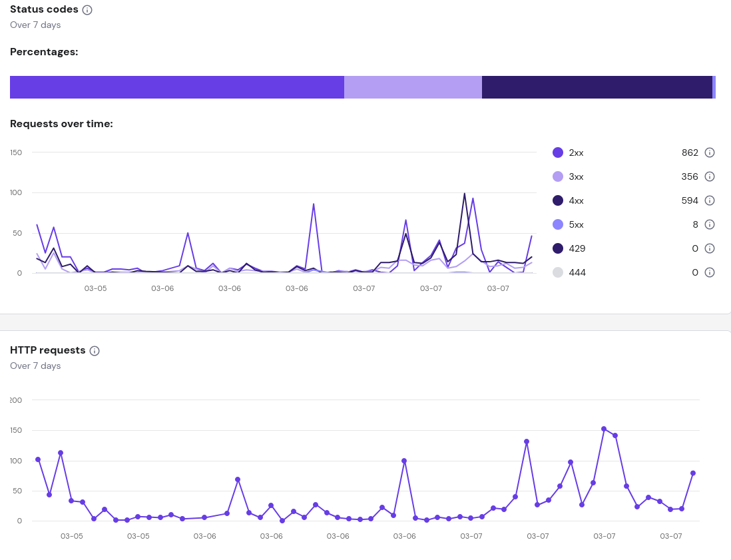Viewport: 731px width, 560px height.
Task: Open info icon for 5xx count
Action: (709, 224)
